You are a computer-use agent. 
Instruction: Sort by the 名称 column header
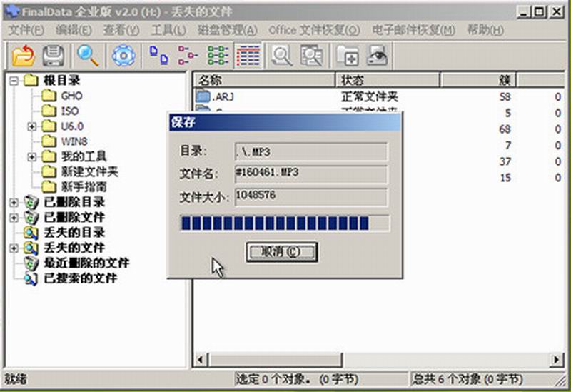point(263,80)
